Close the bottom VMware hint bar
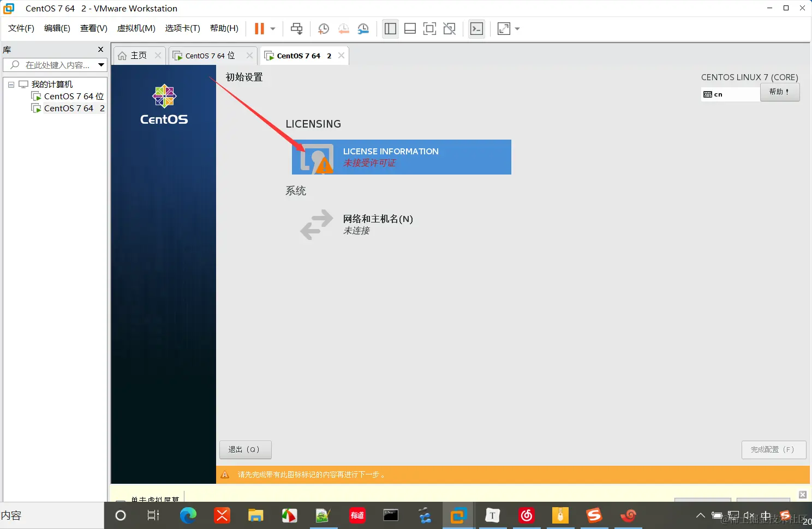Image resolution: width=812 pixels, height=529 pixels. coord(803,495)
